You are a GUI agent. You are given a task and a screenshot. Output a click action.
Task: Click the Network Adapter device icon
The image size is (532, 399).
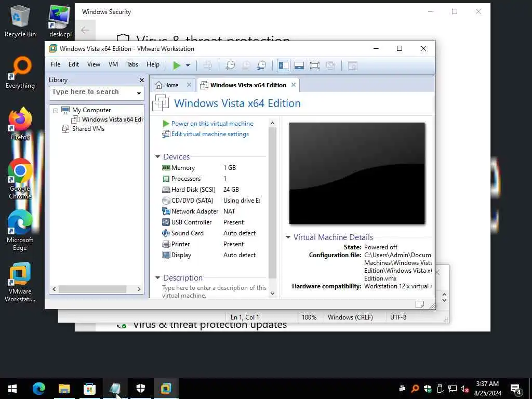pos(166,211)
